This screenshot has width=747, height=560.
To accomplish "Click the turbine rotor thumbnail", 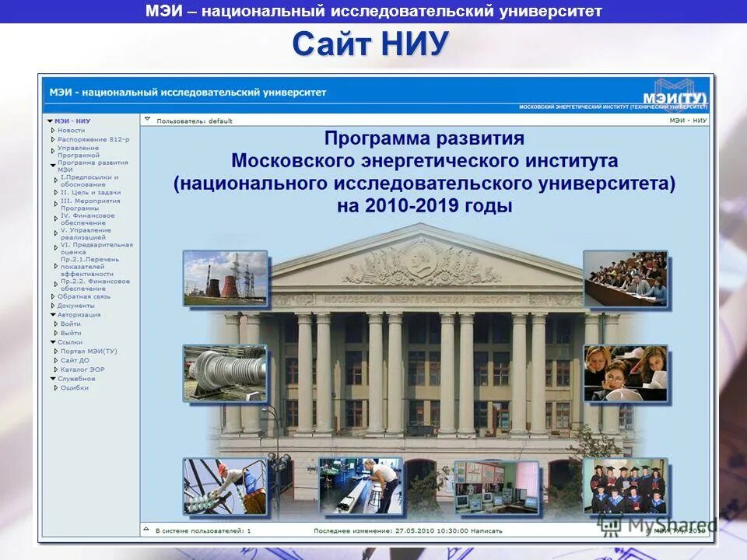I will coord(225,374).
